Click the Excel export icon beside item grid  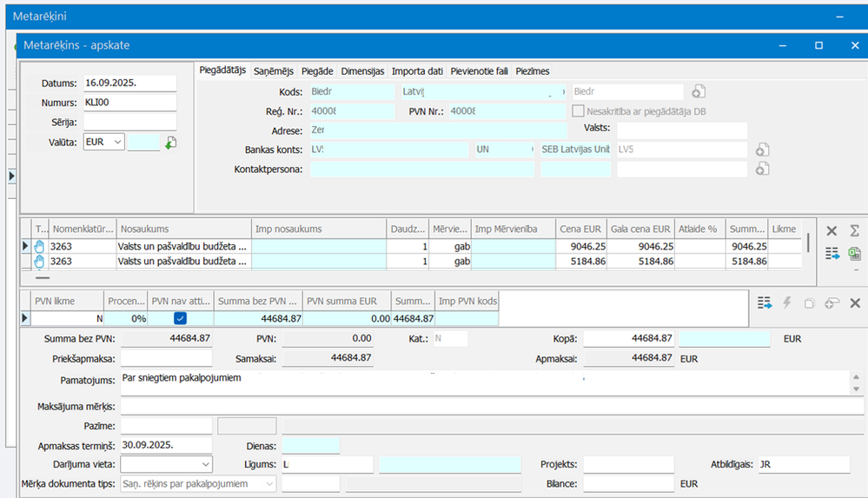[x=854, y=253]
